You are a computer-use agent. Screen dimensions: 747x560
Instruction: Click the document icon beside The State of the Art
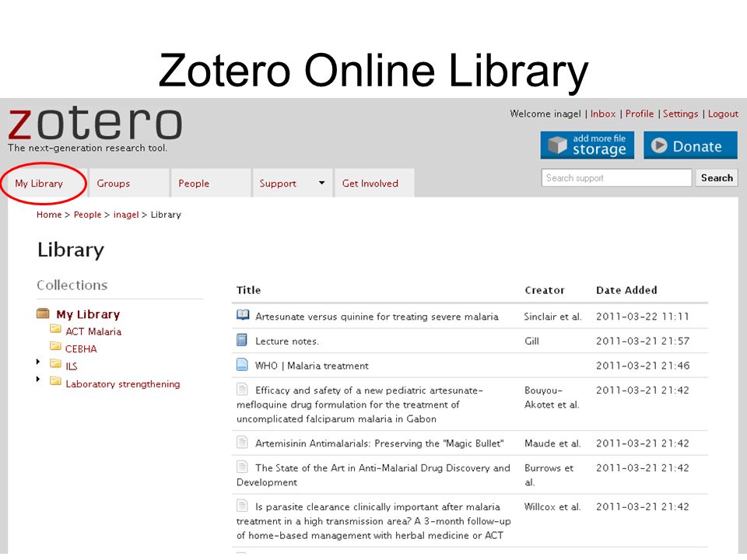242,467
